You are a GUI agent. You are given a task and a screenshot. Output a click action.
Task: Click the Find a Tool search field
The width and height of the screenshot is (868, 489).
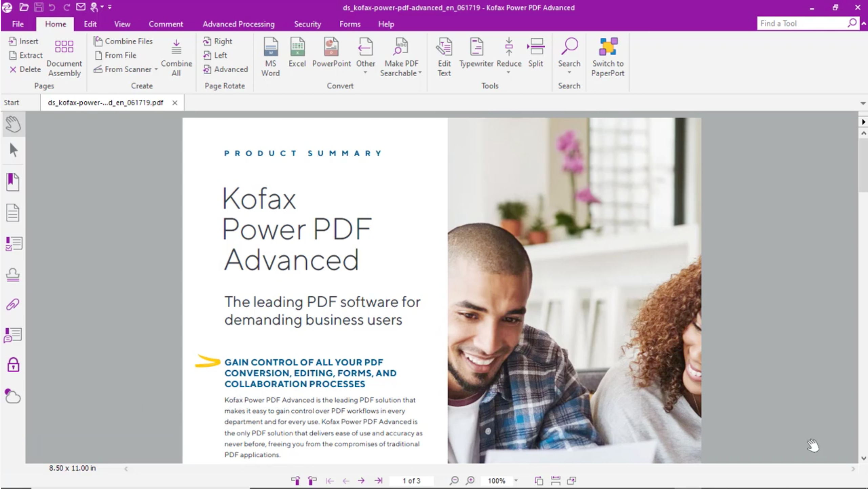click(802, 23)
